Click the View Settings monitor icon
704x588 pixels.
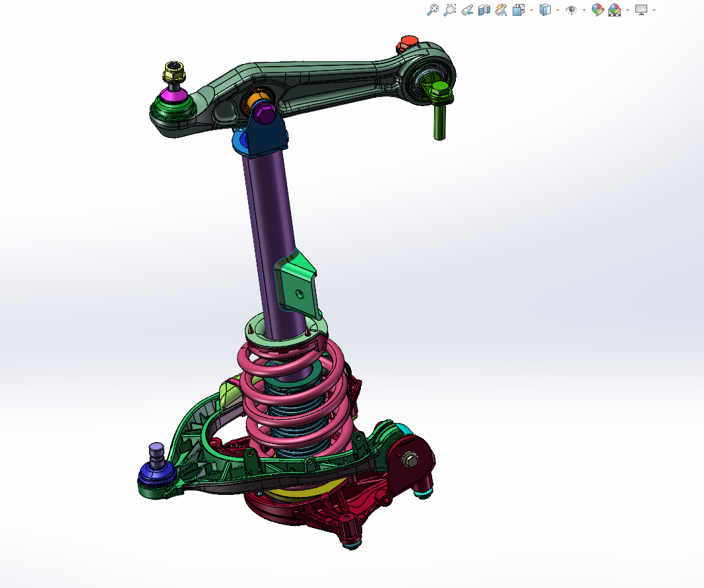[x=641, y=10]
